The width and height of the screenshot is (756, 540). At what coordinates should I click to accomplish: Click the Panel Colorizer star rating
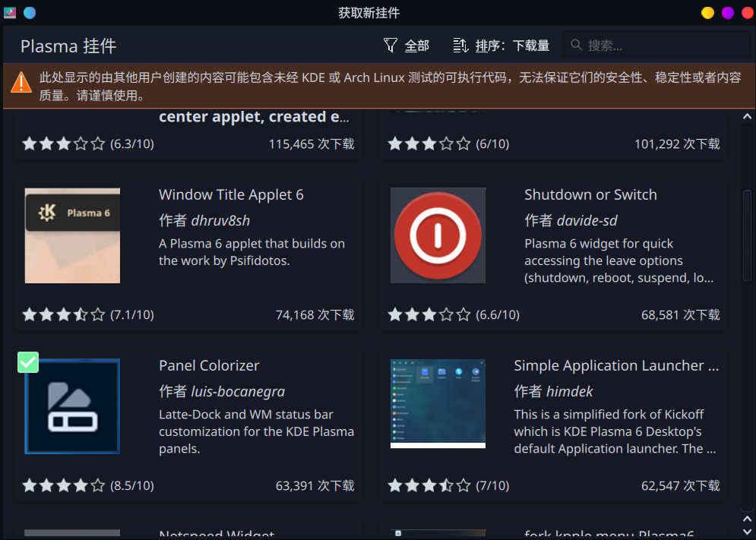click(x=64, y=485)
